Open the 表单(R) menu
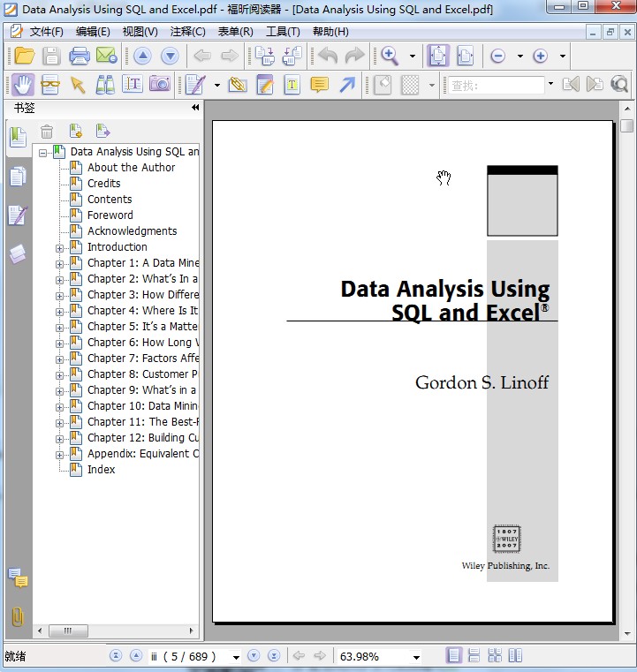Screen dimensions: 637x672 235,32
